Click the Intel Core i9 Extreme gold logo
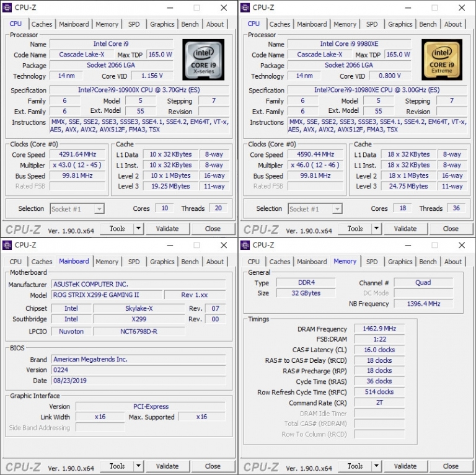 (x=442, y=60)
